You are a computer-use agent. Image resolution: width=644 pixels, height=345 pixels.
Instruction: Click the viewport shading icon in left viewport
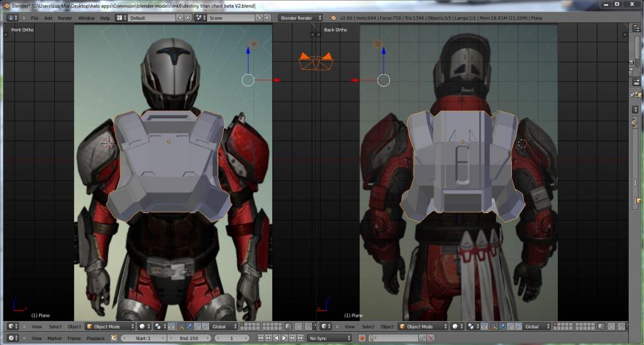click(x=143, y=327)
